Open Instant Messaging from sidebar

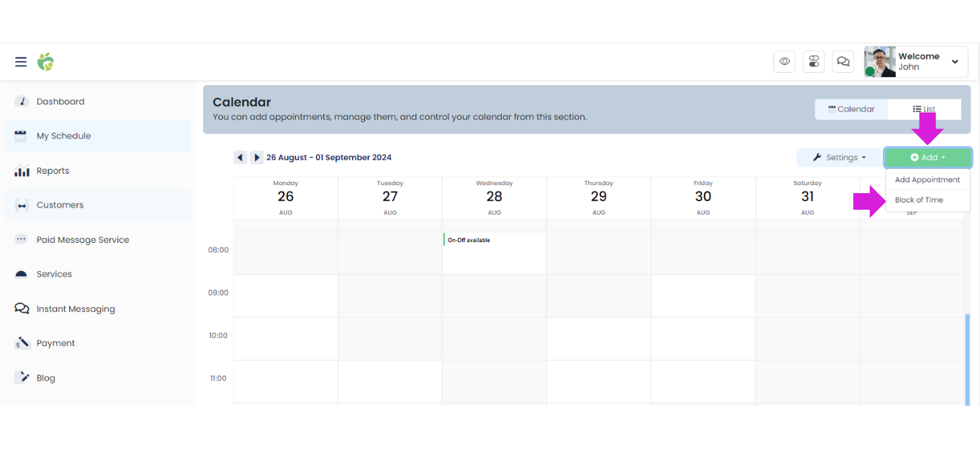[x=98, y=308]
